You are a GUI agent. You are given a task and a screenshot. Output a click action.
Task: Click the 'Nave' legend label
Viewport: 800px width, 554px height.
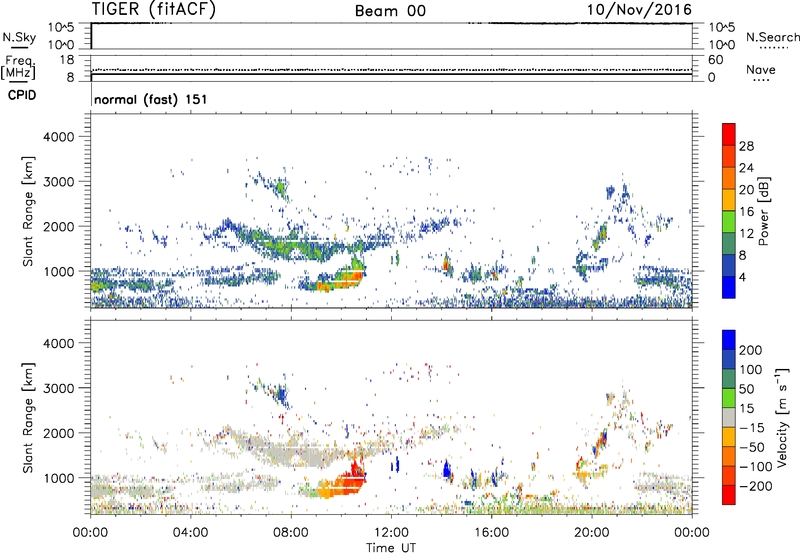coord(761,69)
